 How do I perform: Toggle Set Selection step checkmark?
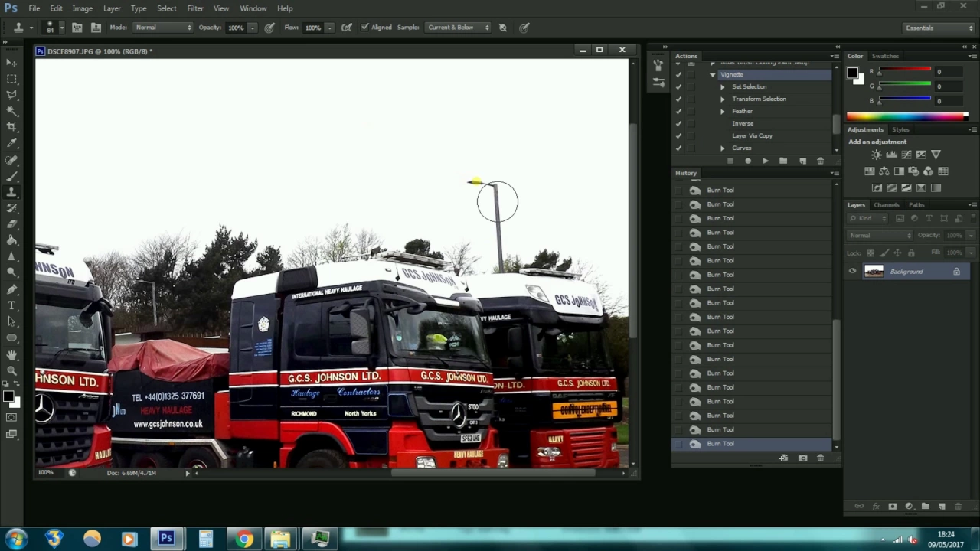(678, 86)
